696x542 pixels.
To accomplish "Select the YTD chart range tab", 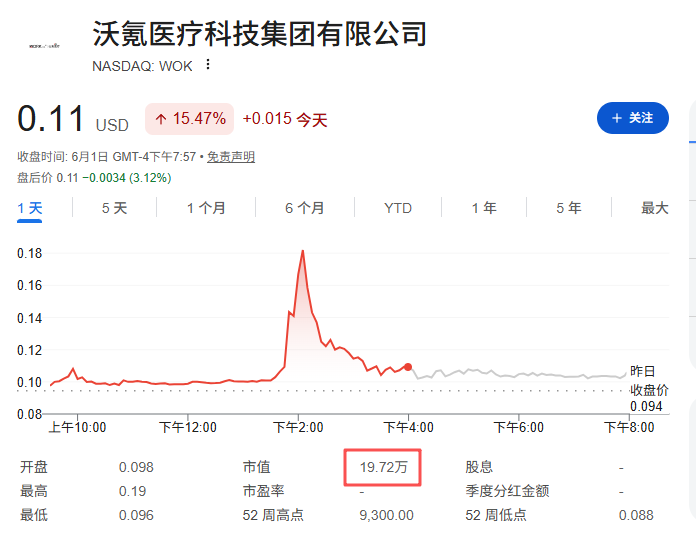I will [x=398, y=208].
